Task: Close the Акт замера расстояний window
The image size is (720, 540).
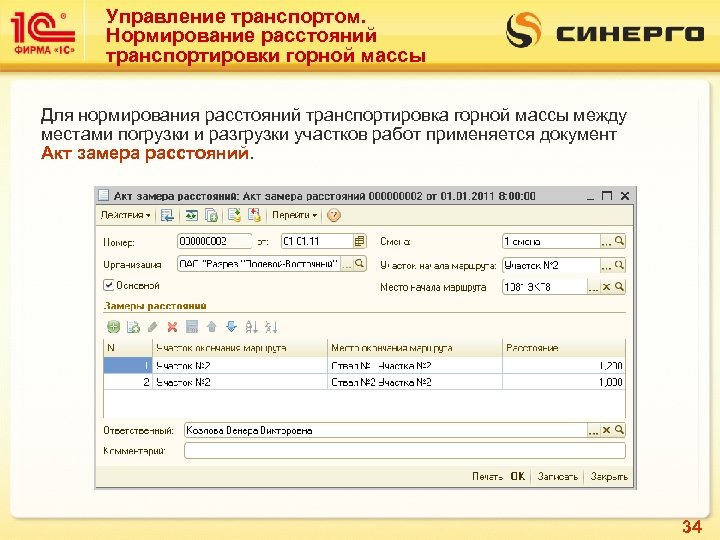Action: tap(624, 196)
